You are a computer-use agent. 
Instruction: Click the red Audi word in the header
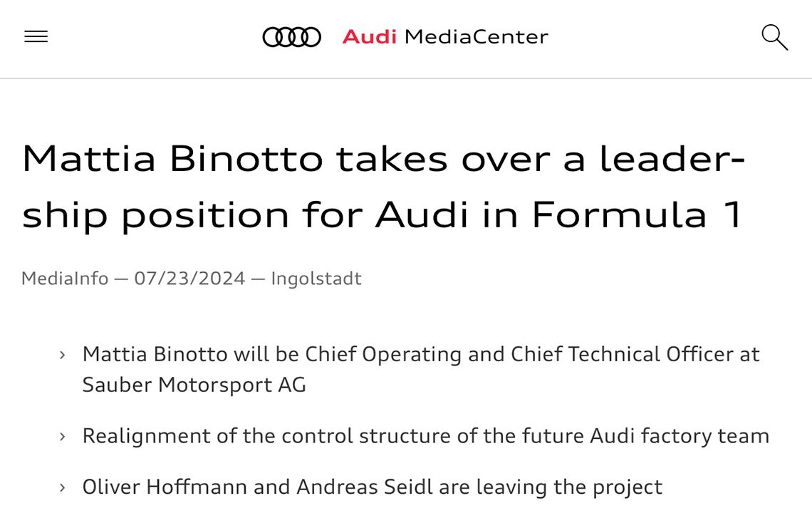(x=369, y=36)
